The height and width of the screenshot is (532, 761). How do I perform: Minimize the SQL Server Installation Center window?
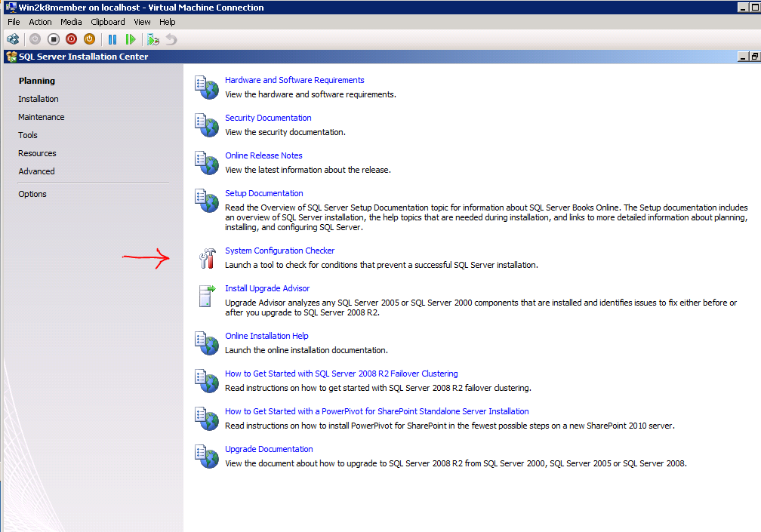(x=743, y=57)
